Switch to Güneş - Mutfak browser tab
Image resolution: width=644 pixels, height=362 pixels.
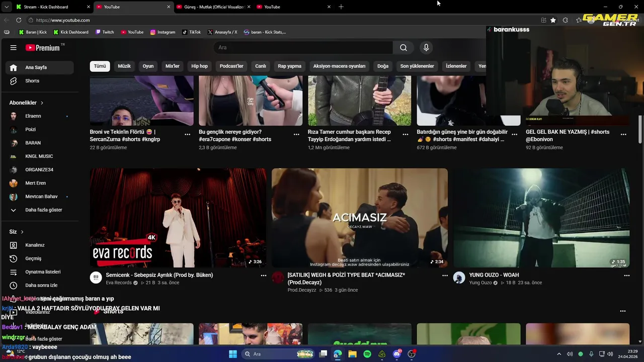(213, 7)
